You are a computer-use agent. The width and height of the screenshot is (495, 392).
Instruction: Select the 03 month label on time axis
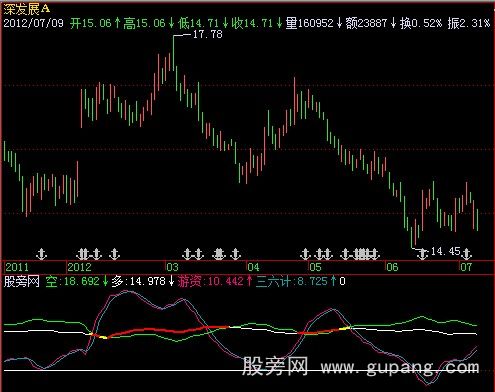tap(172, 267)
